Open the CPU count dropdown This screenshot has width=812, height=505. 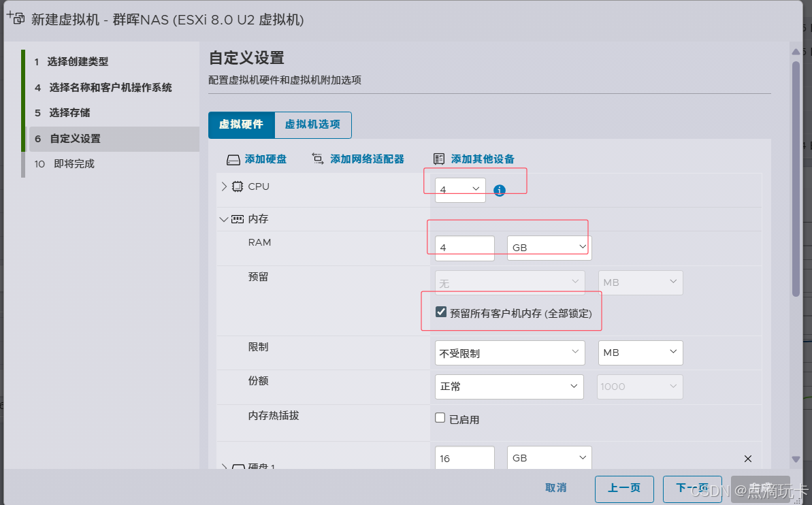click(x=460, y=190)
